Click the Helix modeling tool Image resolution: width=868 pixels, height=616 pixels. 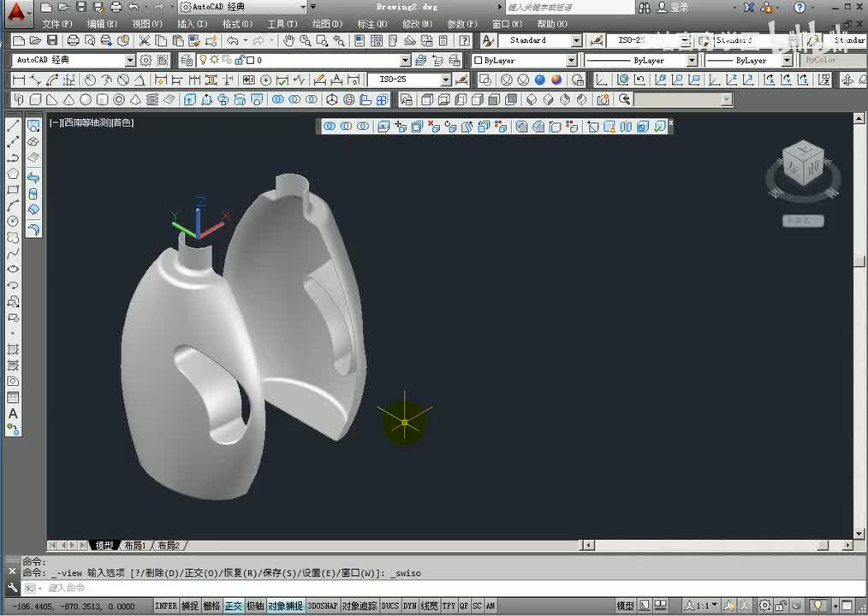coord(152,99)
